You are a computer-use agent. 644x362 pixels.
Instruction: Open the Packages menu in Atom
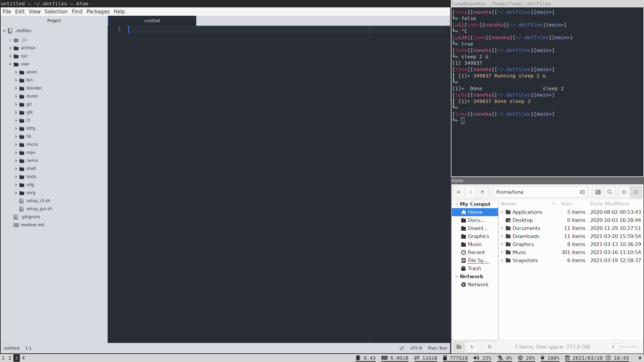(98, 11)
